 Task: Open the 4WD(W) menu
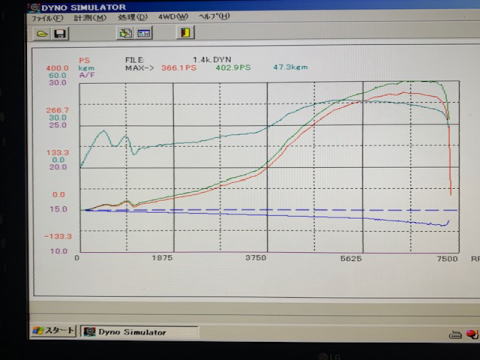[173, 16]
